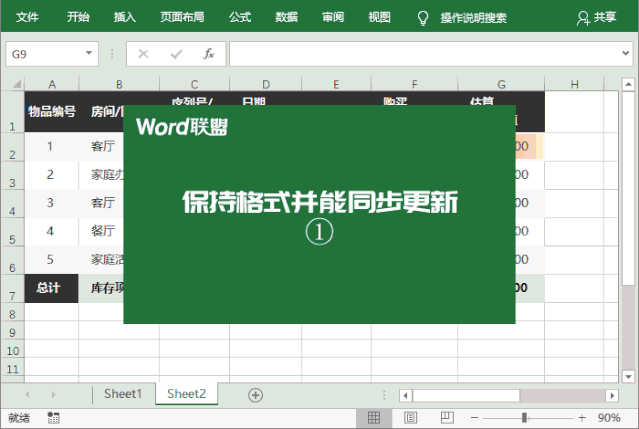Select the Sheet1 tab
Screen dimensions: 639x429
point(123,394)
